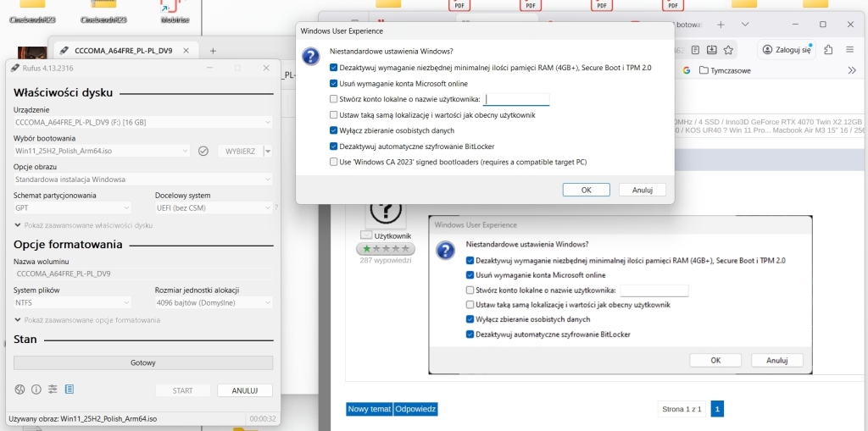
Task: Open Rufus language selection globe icon
Action: [x=19, y=390]
